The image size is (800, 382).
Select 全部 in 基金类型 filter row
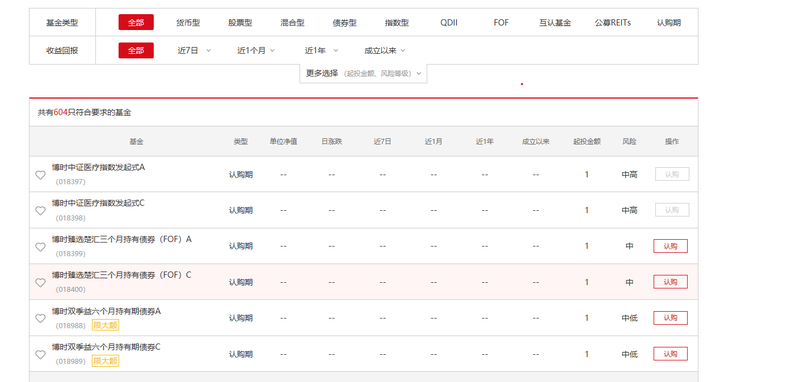[136, 22]
